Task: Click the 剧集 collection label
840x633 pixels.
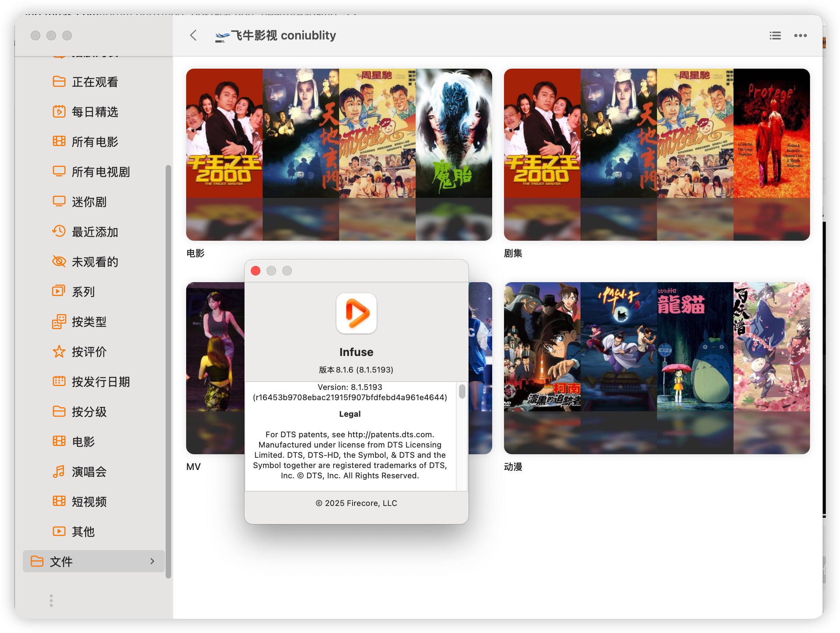Action: point(513,253)
